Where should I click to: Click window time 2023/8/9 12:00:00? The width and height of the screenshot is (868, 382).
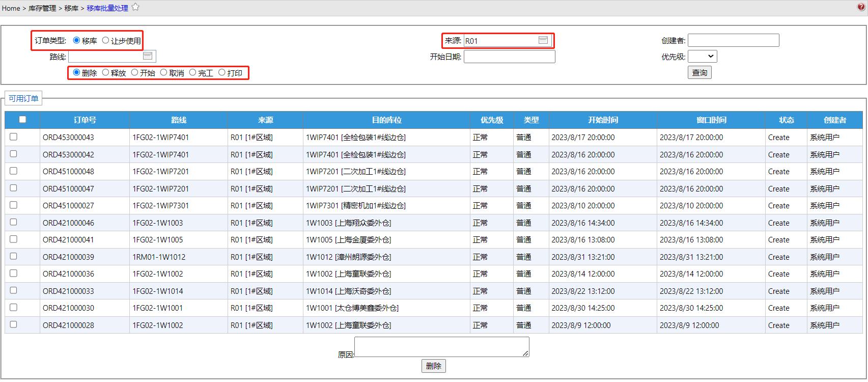pos(689,325)
